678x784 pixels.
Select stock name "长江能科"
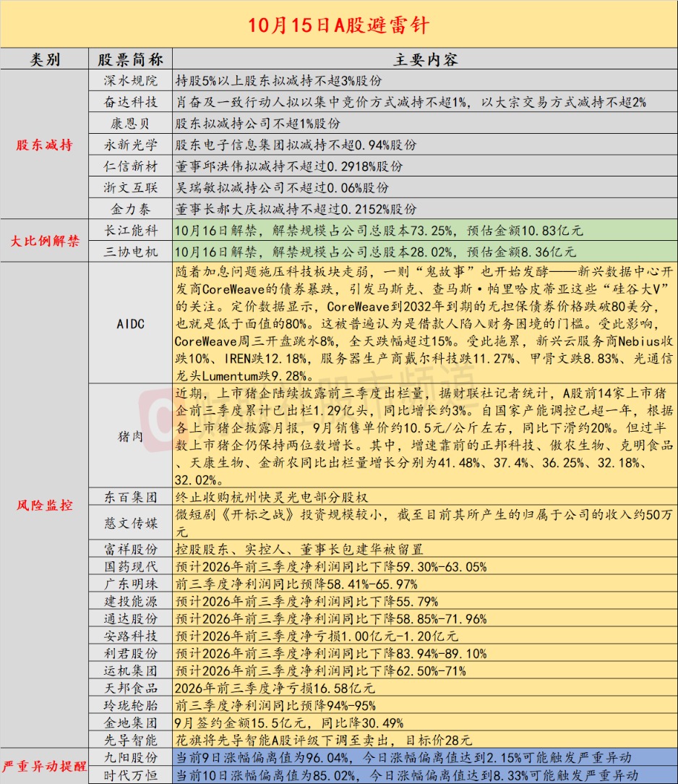130,231
